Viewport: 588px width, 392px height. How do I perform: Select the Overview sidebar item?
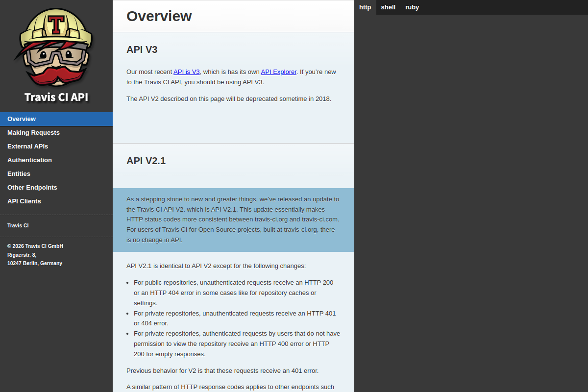(x=56, y=119)
